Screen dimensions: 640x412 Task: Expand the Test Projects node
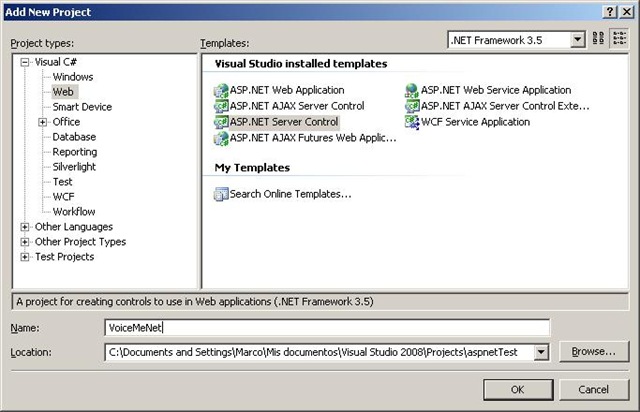click(x=25, y=257)
